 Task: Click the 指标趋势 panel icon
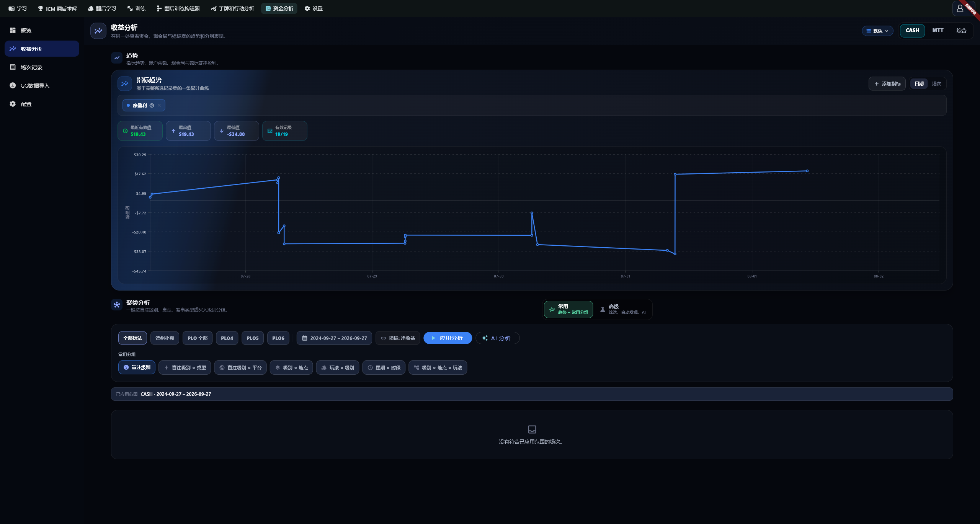click(x=125, y=83)
